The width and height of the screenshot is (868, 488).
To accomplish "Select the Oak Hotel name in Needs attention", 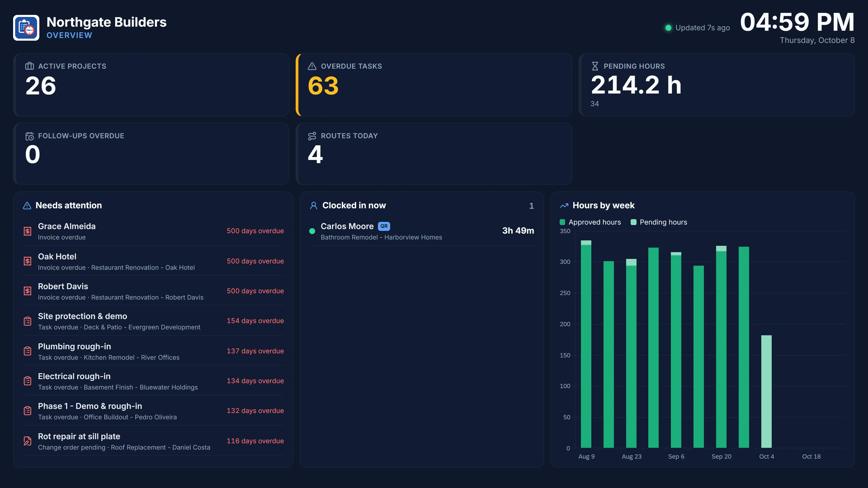I will 57,256.
